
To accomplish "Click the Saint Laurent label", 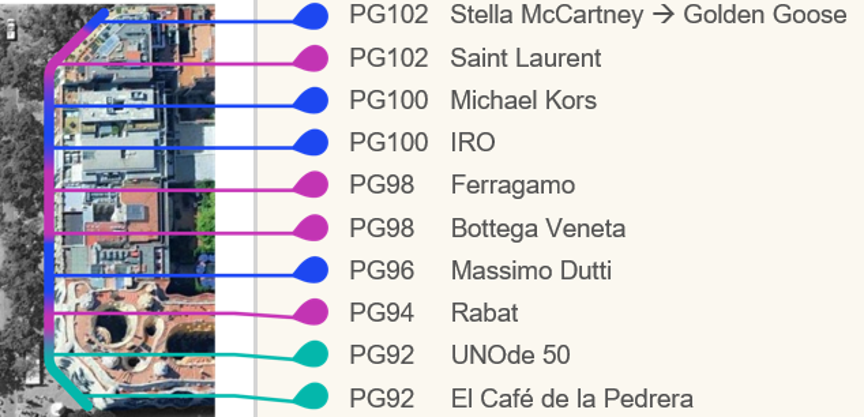I will pyautogui.click(x=526, y=58).
